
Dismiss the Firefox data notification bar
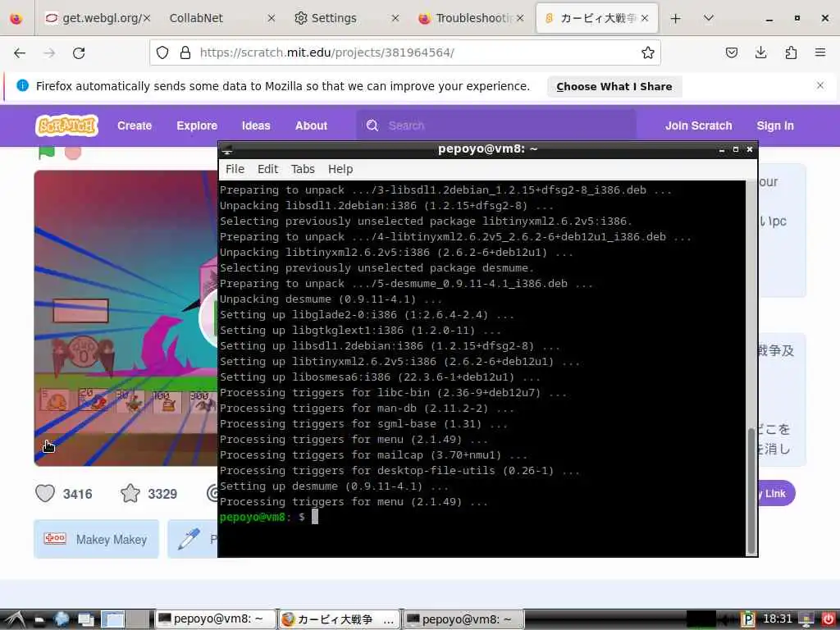coord(820,85)
